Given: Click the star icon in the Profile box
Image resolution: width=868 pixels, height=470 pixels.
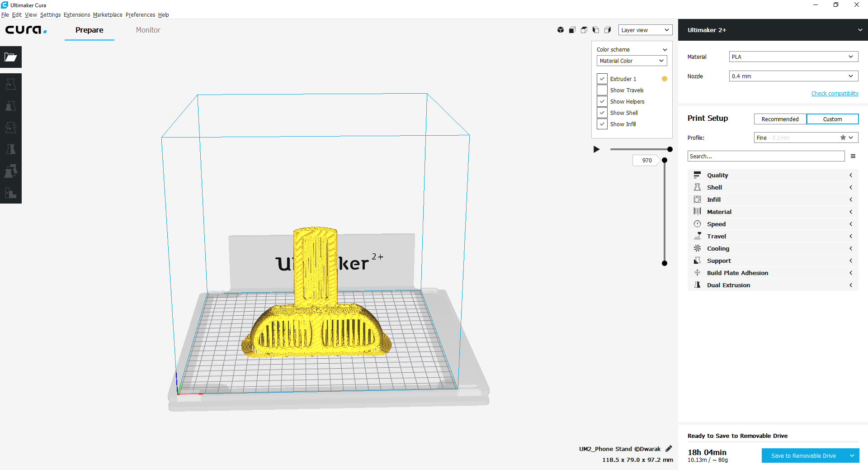Looking at the screenshot, I should [843, 138].
